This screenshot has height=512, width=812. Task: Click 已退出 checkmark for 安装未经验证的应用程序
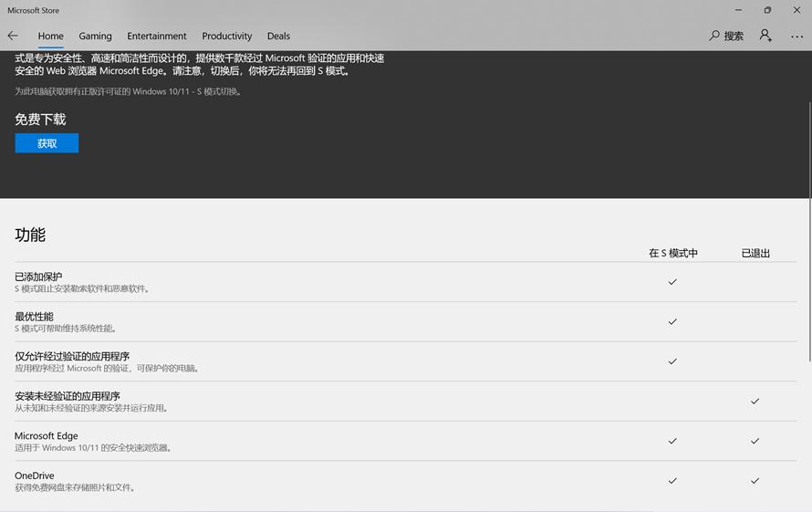(755, 401)
